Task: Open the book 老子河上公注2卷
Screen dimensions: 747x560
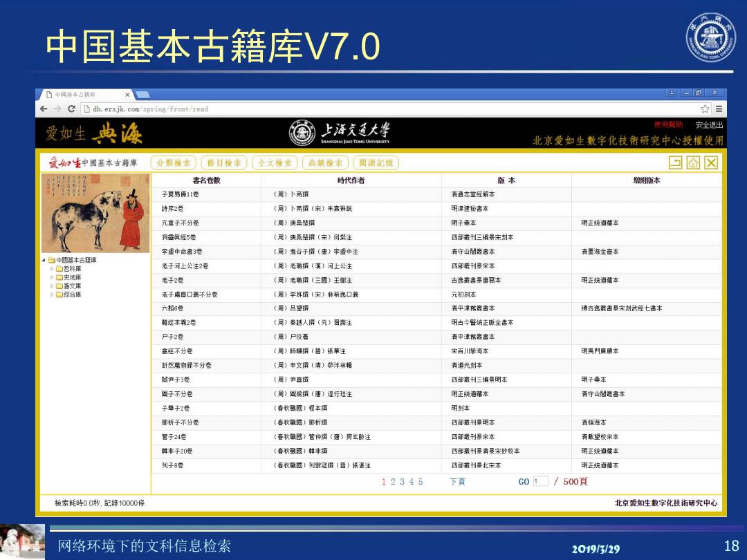Action: [x=185, y=265]
